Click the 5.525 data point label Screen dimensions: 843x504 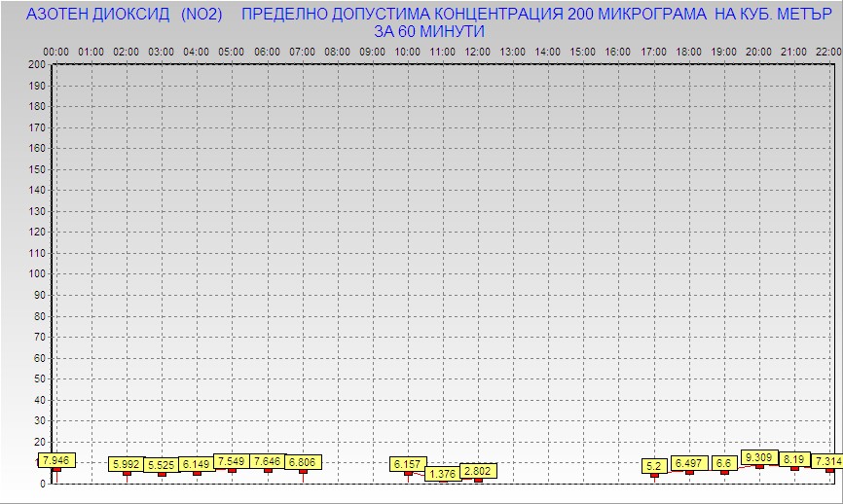162,465
